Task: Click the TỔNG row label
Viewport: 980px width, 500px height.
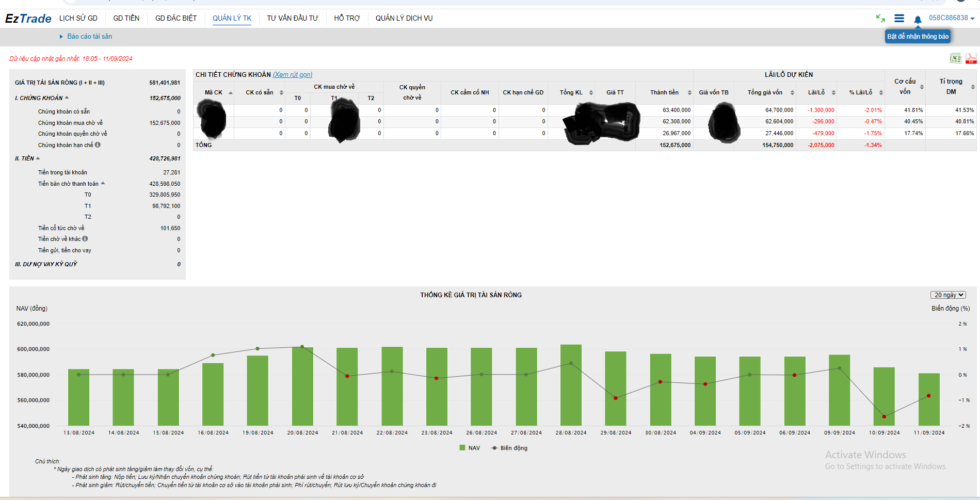Action: point(204,145)
